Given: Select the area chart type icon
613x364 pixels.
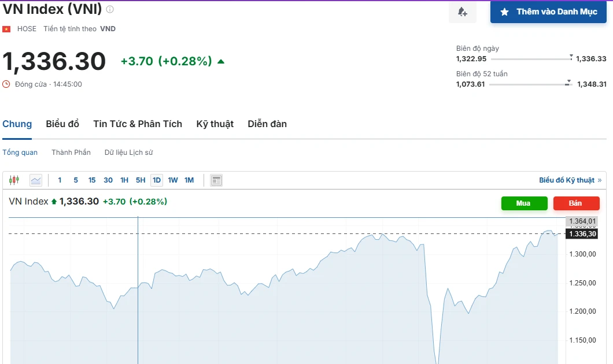Looking at the screenshot, I should 36,180.
